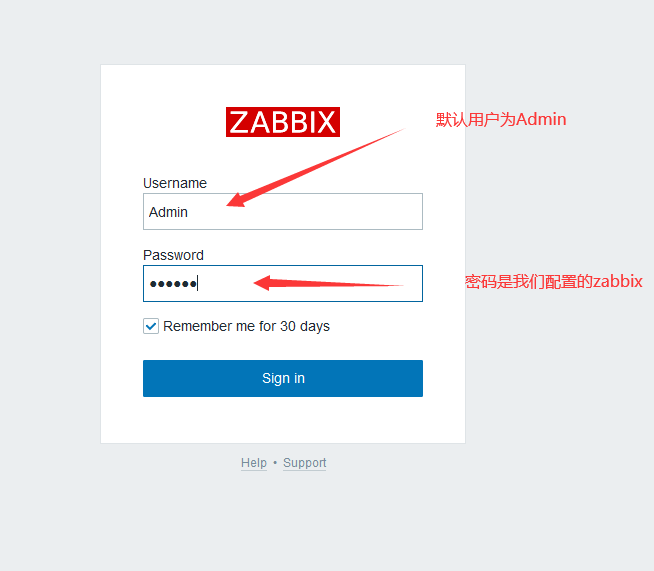Click empty right side of the Username field
The height and width of the screenshot is (571, 654).
pyautogui.click(x=355, y=217)
